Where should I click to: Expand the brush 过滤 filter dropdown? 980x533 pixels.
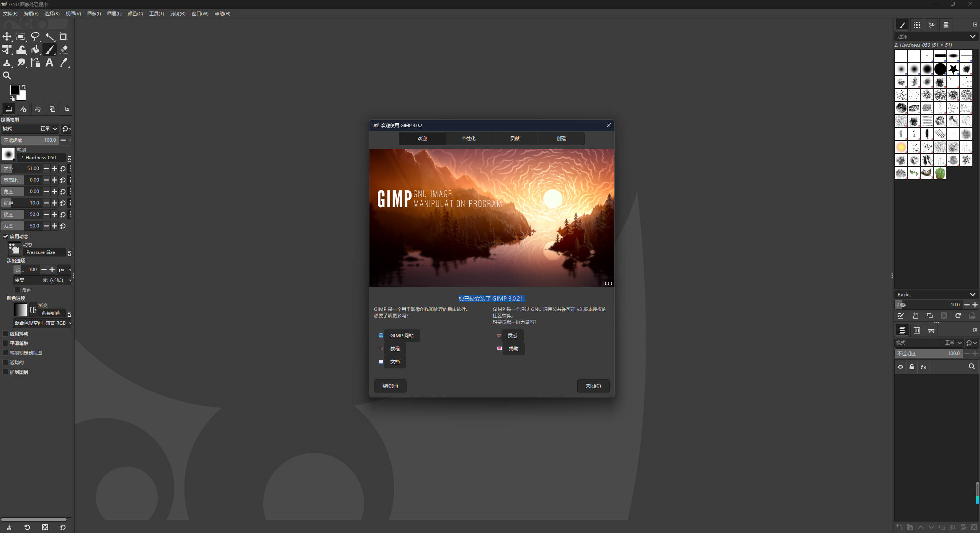pos(972,36)
